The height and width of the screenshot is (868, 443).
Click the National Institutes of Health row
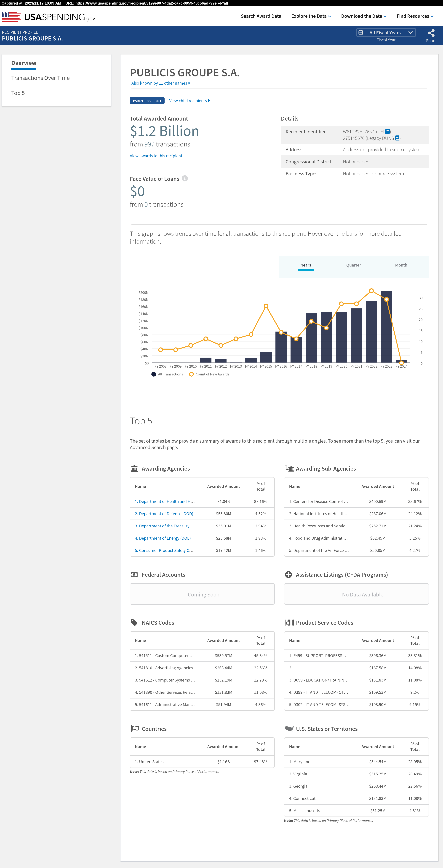tap(356, 514)
